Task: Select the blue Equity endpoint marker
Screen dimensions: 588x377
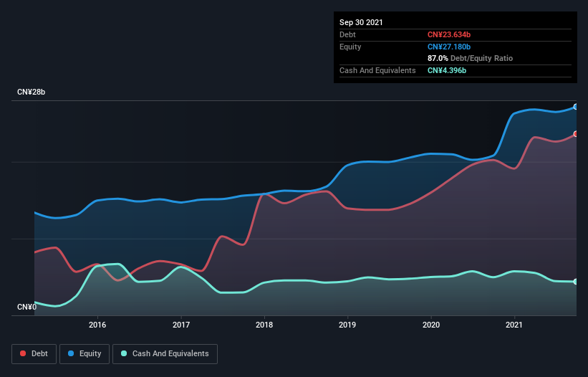Action: click(576, 107)
